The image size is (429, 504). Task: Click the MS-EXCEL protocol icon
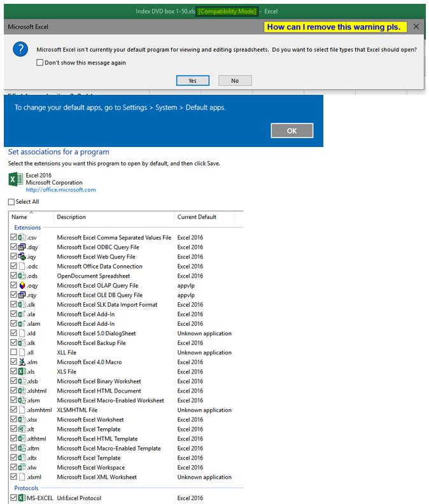tap(22, 498)
